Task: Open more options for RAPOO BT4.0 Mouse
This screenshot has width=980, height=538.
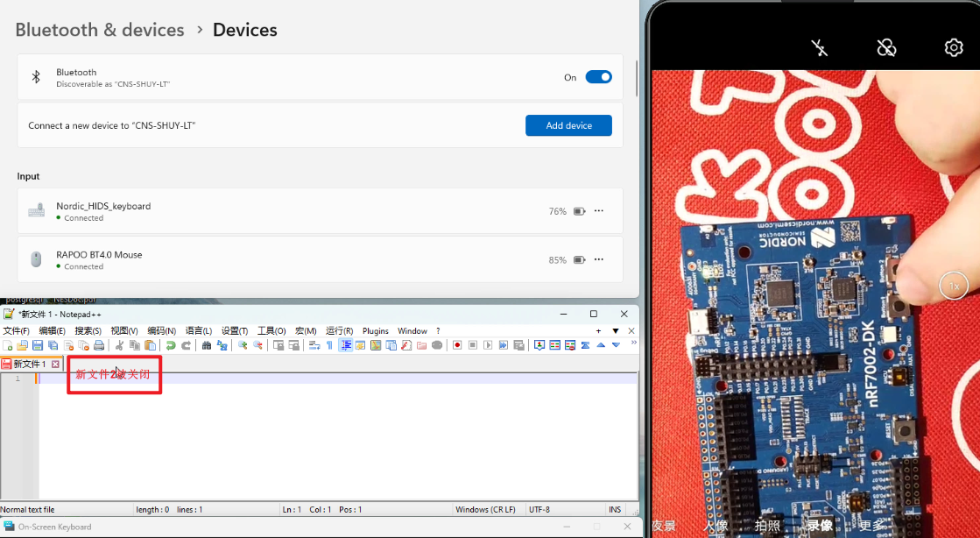Action: [599, 259]
